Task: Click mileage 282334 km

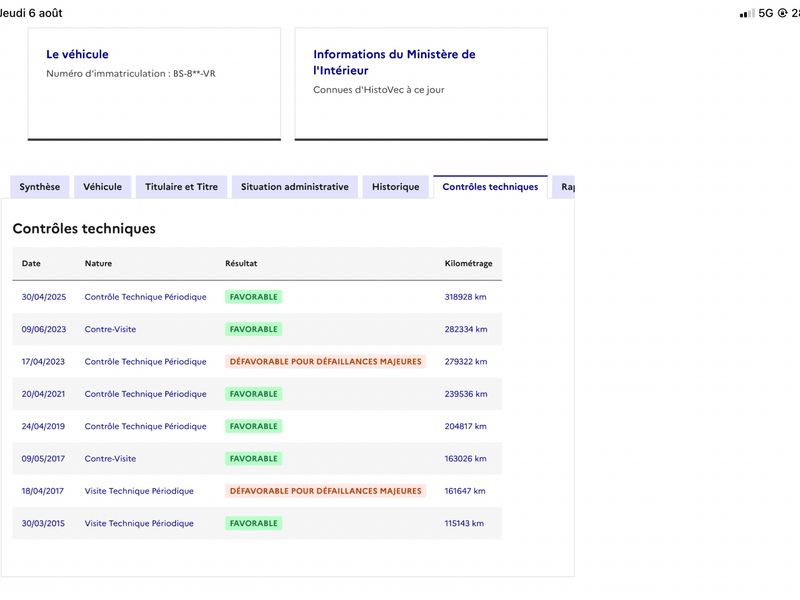Action: pos(466,329)
